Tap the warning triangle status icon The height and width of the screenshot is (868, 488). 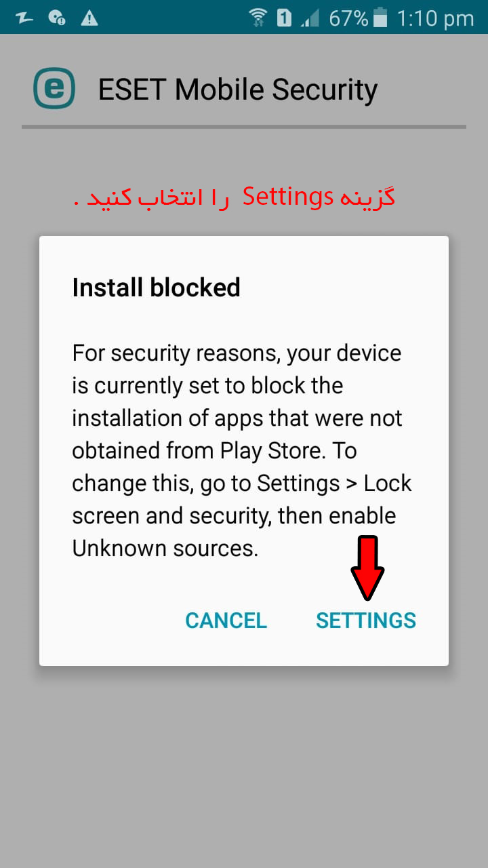pyautogui.click(x=89, y=18)
